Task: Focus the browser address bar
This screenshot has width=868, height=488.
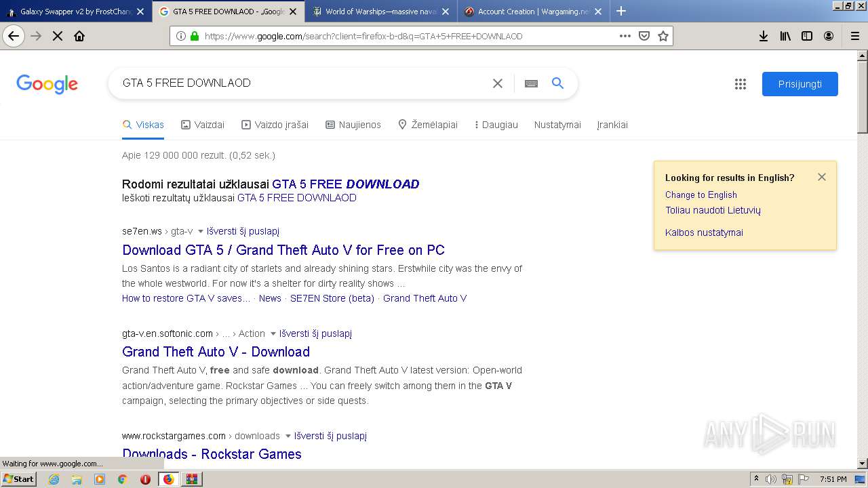Action: 407,36
